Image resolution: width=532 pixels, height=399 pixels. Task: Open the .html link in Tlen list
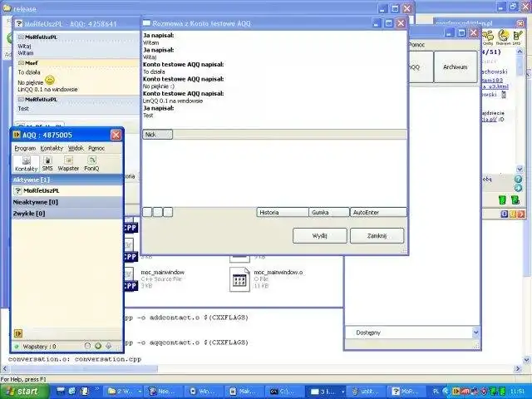point(495,86)
